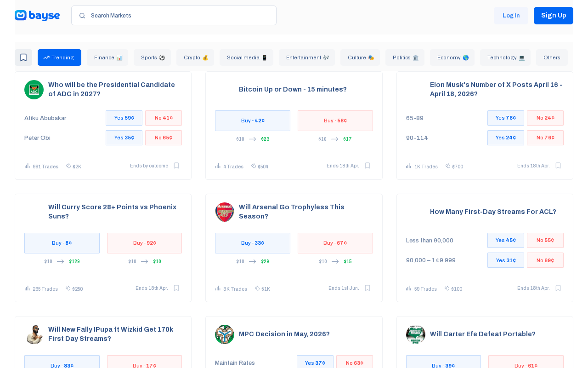588x368 pixels.
Task: Buy No 65¢ for Peter Obi
Action: click(164, 138)
